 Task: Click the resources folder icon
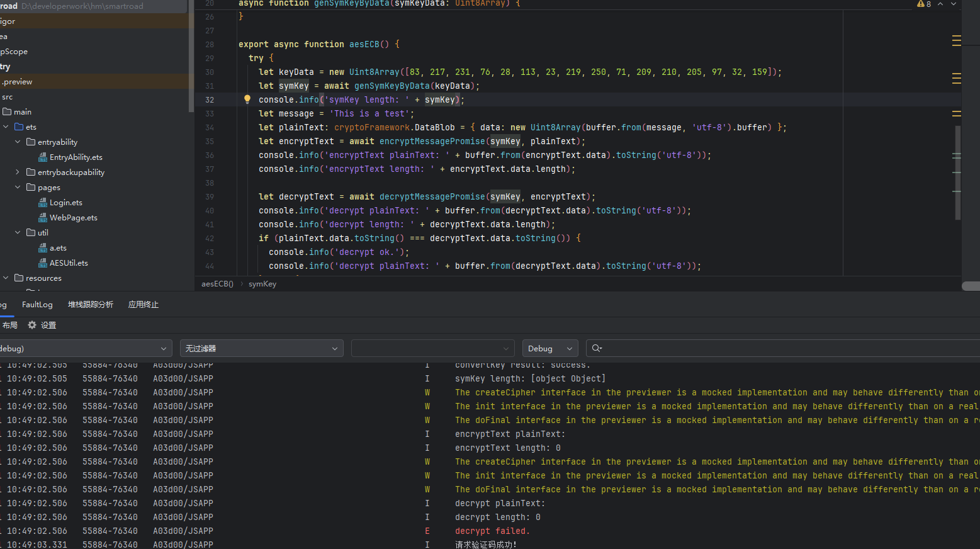pos(19,278)
